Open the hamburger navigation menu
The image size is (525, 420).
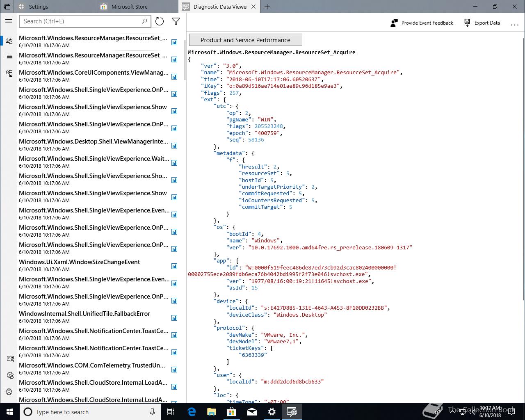pyautogui.click(x=9, y=21)
